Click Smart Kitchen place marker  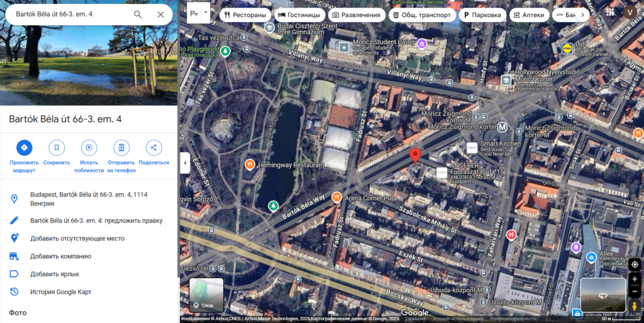(x=472, y=147)
